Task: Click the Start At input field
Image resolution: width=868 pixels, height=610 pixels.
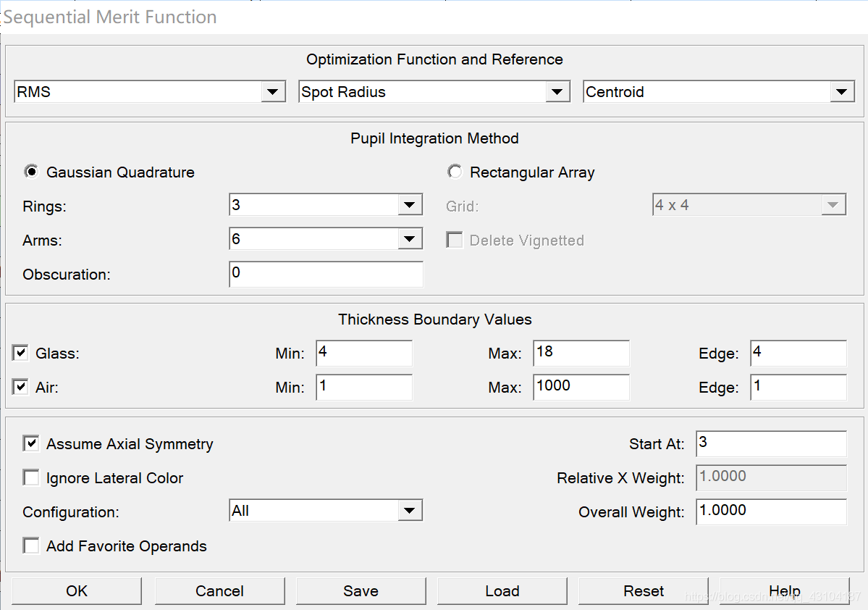Action: 771,443
